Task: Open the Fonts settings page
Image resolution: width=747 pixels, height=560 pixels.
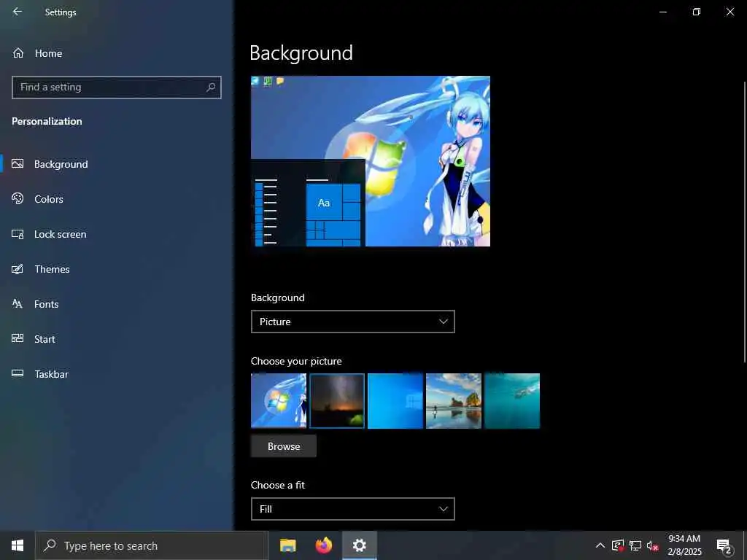Action: pos(117,304)
